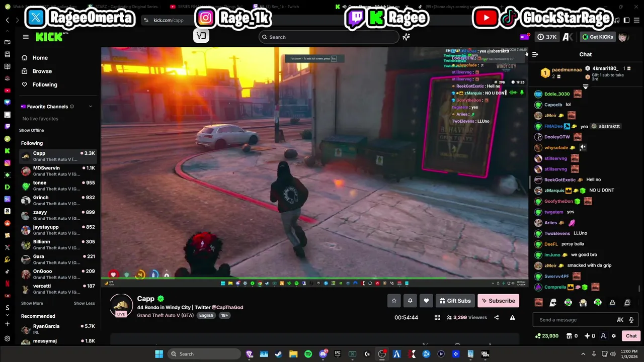Favorite the channel with star icon

394,301
